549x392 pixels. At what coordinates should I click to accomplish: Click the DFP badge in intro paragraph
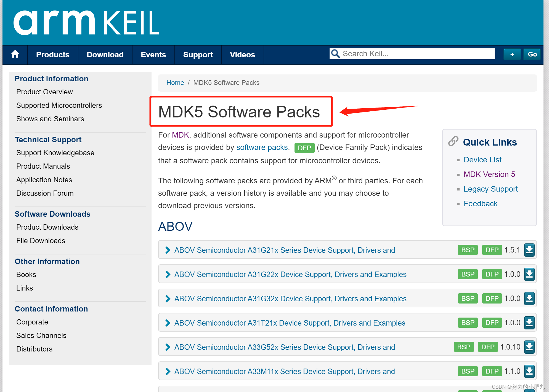click(304, 148)
